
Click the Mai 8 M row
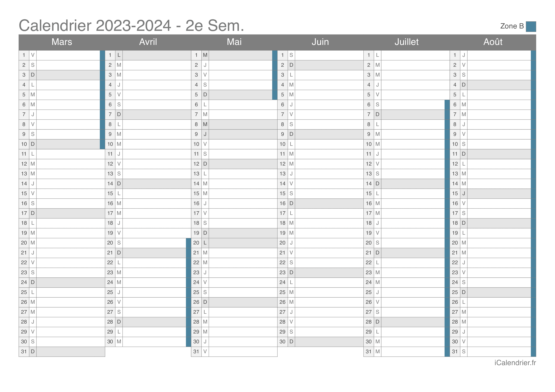coord(234,124)
